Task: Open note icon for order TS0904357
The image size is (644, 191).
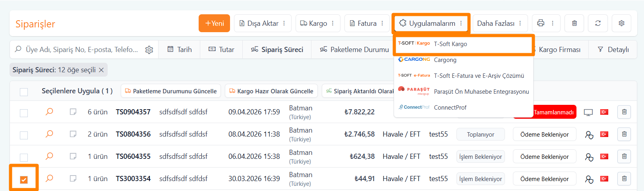Action: 73,112
